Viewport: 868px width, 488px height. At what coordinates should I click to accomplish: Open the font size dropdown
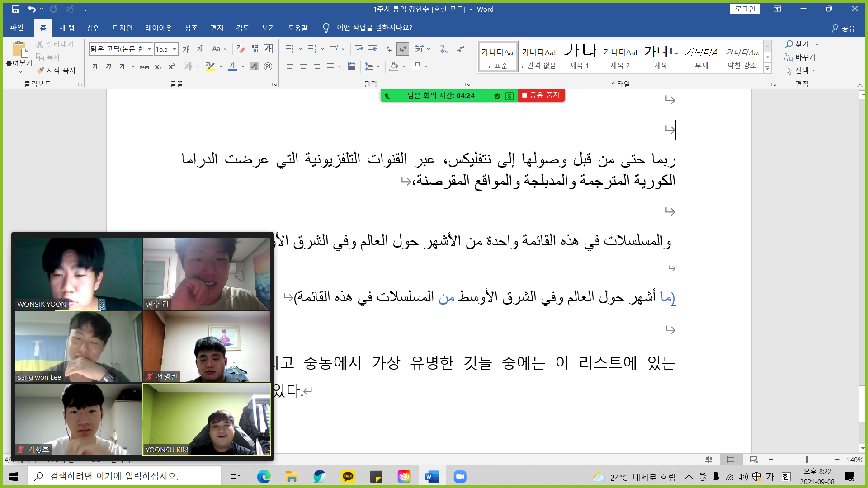tap(175, 49)
